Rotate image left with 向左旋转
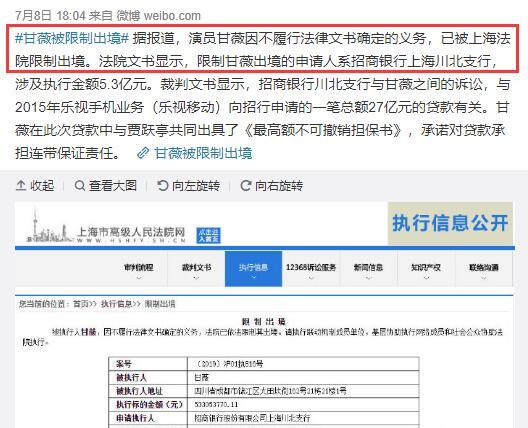 [x=189, y=186]
